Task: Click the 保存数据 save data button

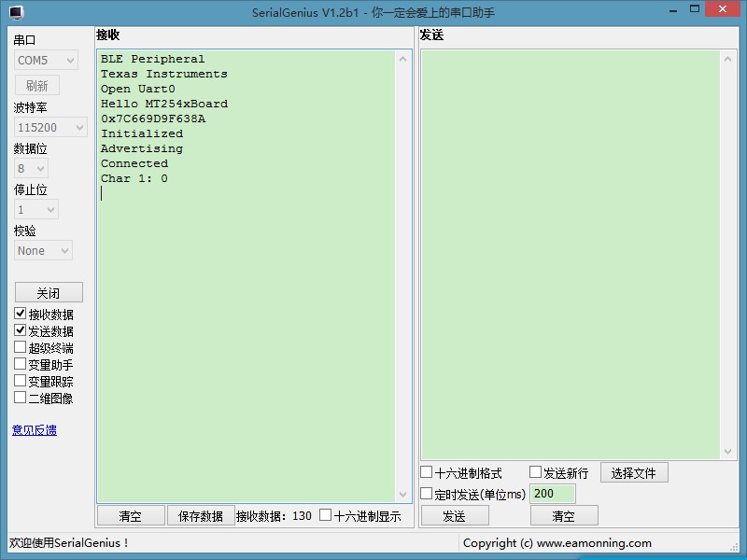Action: pos(201,516)
